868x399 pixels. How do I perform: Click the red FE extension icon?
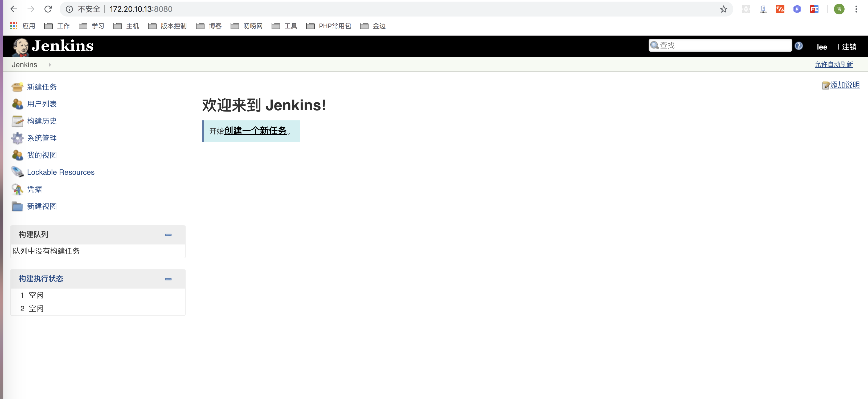coord(814,9)
